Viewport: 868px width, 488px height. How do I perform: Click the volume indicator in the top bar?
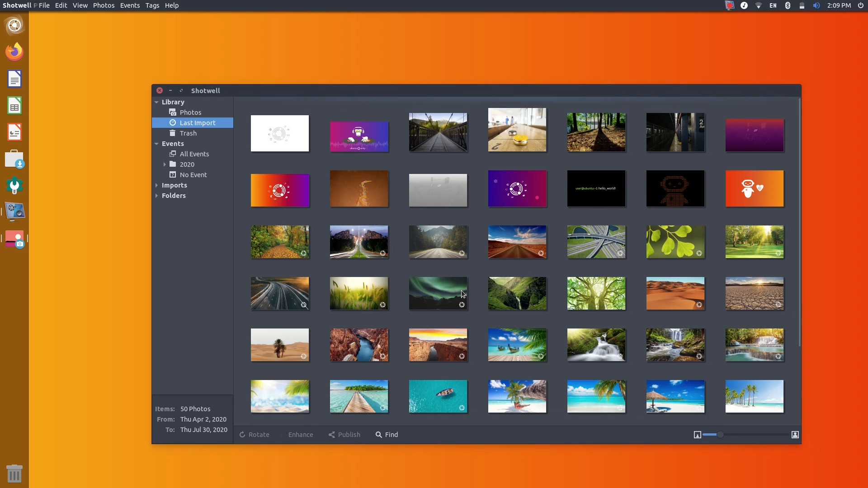point(816,5)
